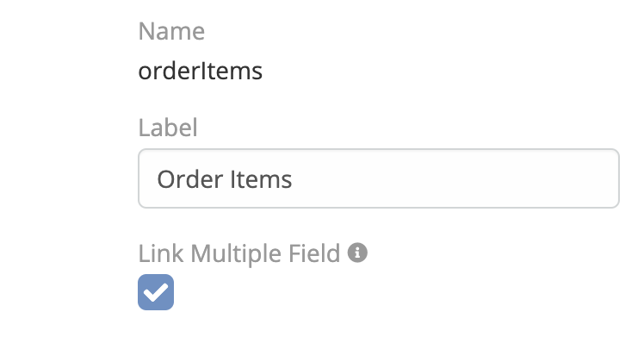The width and height of the screenshot is (644, 362).
Task: Disable the Link Multiple Field option
Action: [x=156, y=292]
